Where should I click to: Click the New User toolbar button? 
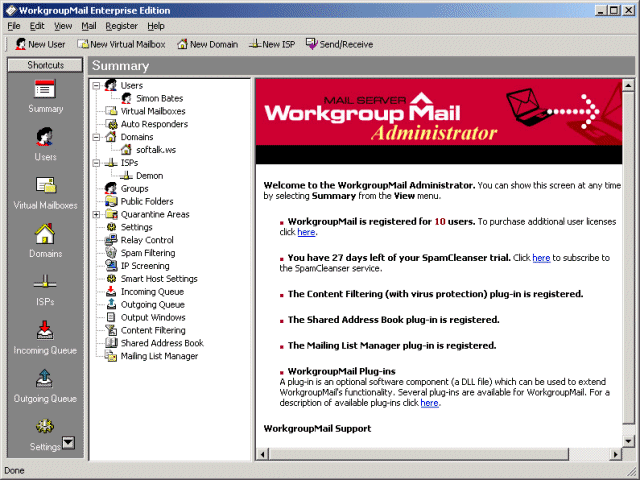pos(40,44)
